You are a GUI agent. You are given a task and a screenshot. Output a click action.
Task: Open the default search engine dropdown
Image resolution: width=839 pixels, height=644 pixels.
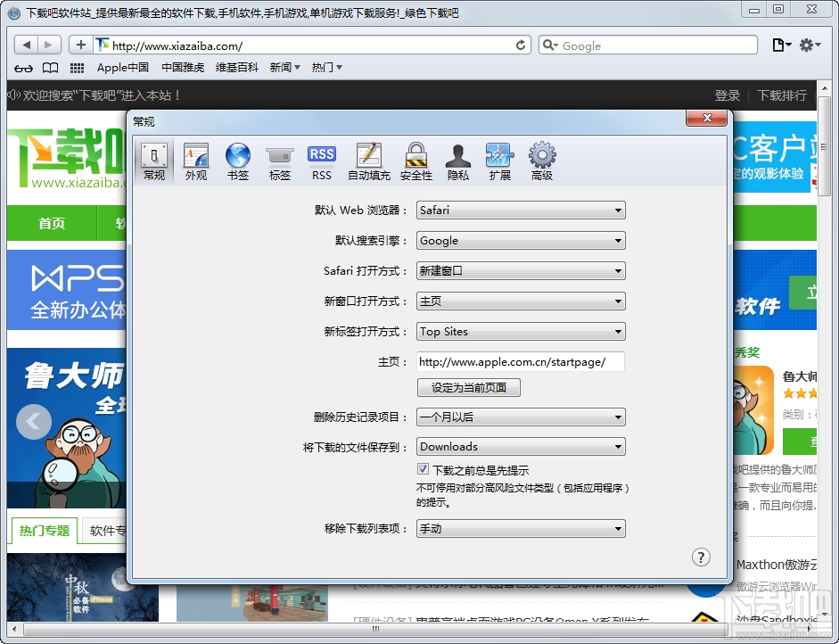(x=521, y=240)
